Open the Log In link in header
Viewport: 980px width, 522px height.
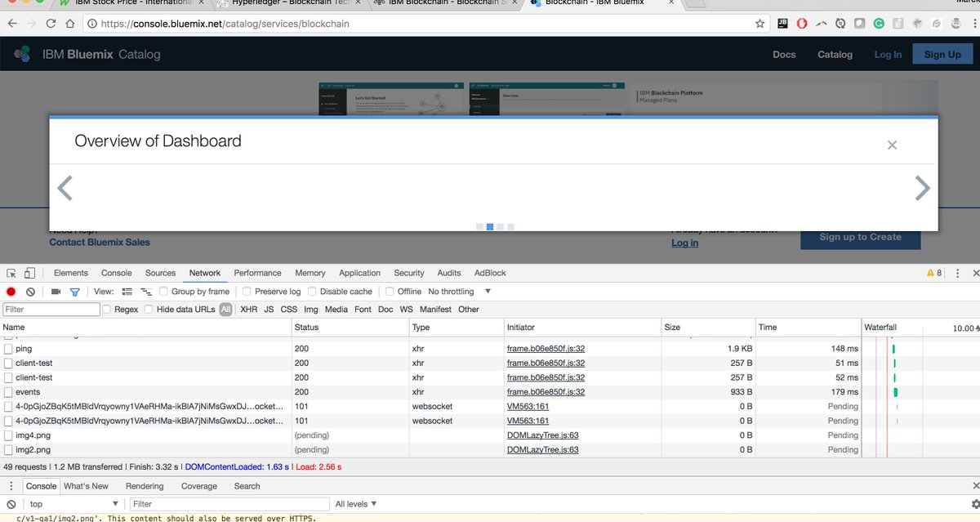point(888,55)
